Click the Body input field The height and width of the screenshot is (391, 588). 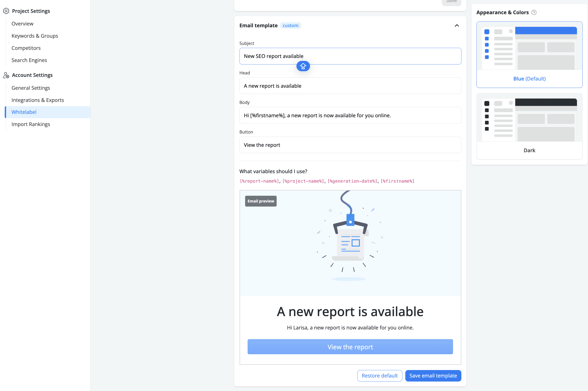(350, 115)
